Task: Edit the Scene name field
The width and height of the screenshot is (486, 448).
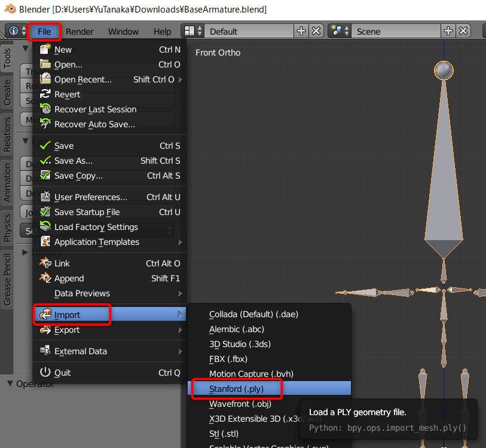Action: [396, 31]
